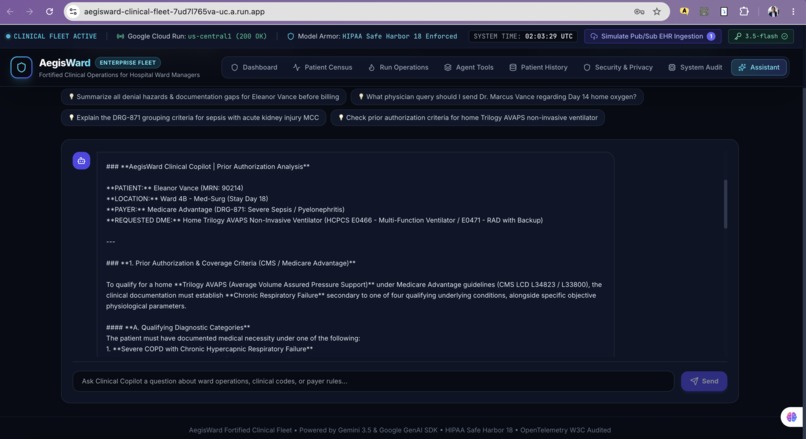Click the AegisWard shield logo icon
The height and width of the screenshot is (439, 806).
pos(21,67)
